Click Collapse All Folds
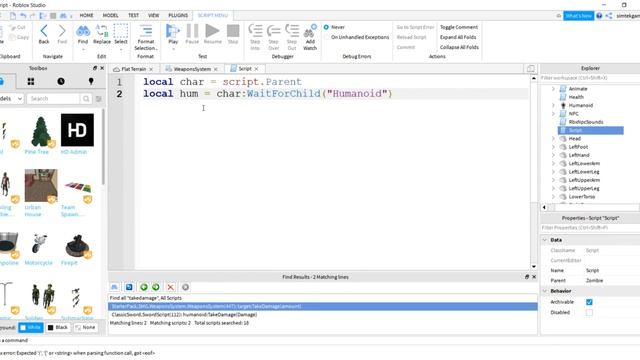The image size is (640, 360). 459,47
